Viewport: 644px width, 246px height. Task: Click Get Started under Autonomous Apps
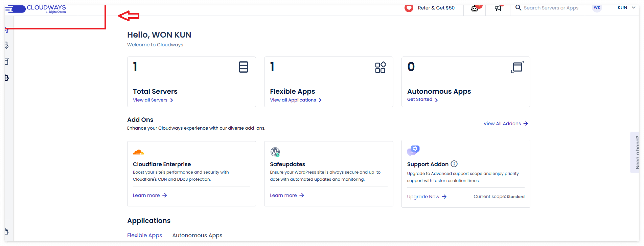420,99
